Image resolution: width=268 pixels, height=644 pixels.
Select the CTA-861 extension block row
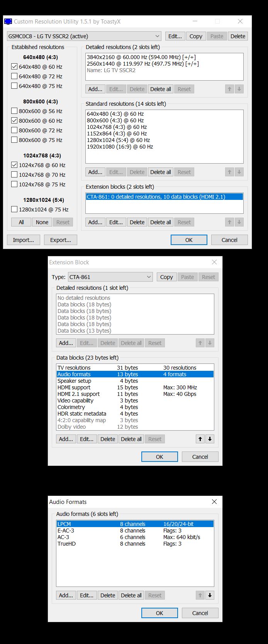tap(164, 197)
